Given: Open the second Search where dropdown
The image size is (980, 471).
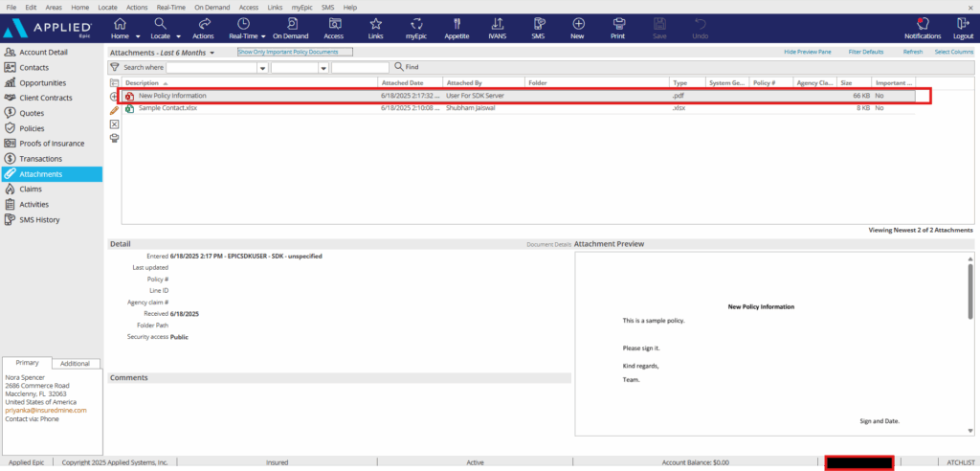Looking at the screenshot, I should coord(323,68).
